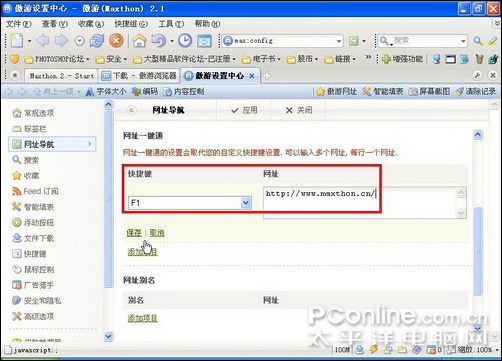Select 浮动按钮 in settings sidebar

coord(33,222)
